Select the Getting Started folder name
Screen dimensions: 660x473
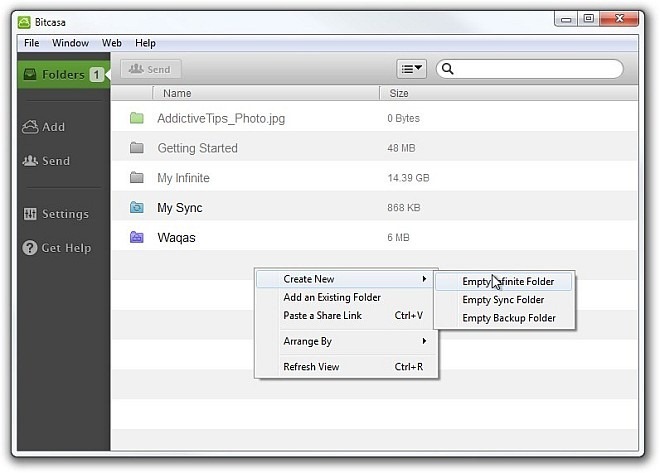(x=197, y=148)
